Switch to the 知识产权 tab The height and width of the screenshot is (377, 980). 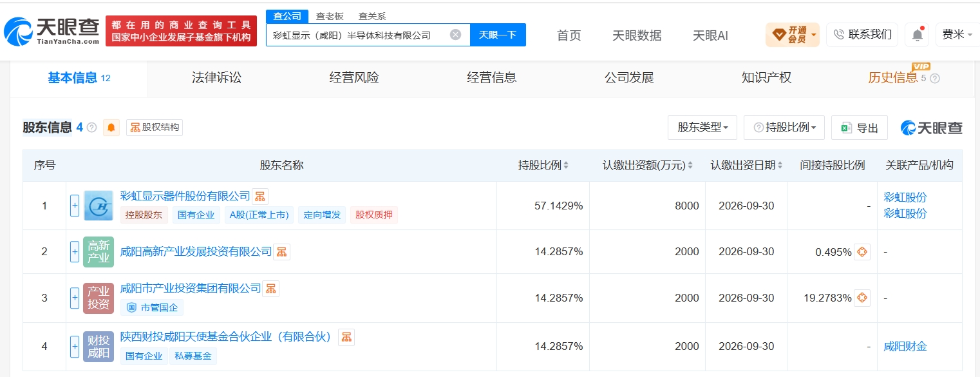coord(766,79)
